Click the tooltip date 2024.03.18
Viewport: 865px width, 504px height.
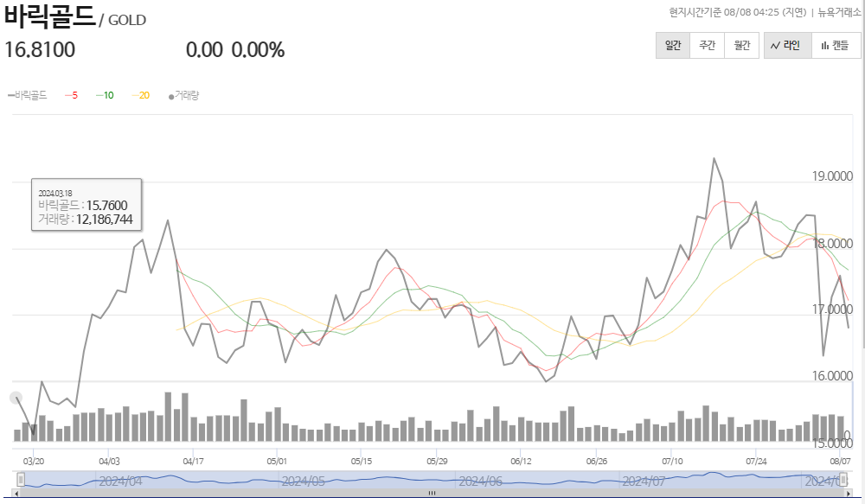(x=54, y=193)
